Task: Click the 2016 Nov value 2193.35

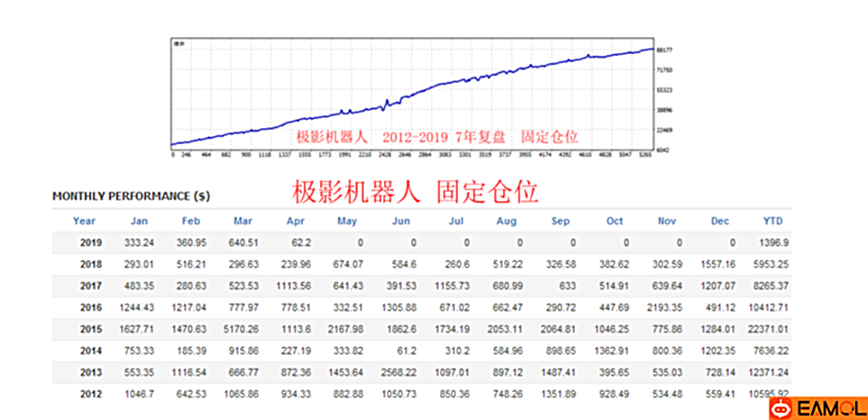Action: click(x=664, y=307)
